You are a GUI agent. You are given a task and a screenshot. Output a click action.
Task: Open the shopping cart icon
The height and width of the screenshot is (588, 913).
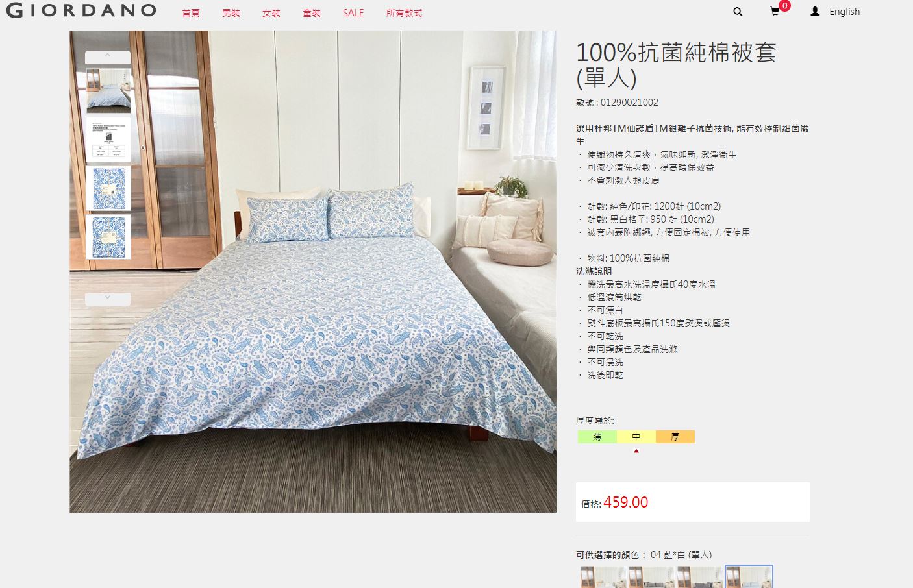(775, 12)
